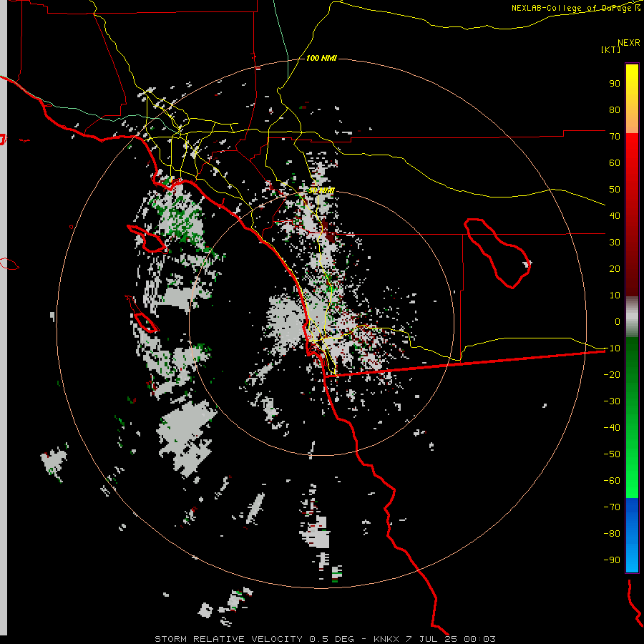The width and height of the screenshot is (644, 644).
Task: Click the NEXR label above the color scale
Action: 628,42
